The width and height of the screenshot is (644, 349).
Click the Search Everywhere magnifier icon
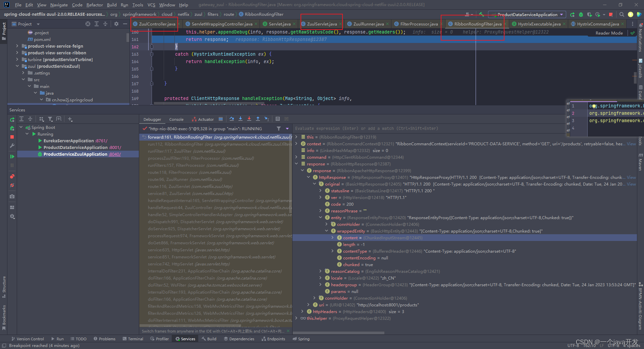pyautogui.click(x=622, y=14)
